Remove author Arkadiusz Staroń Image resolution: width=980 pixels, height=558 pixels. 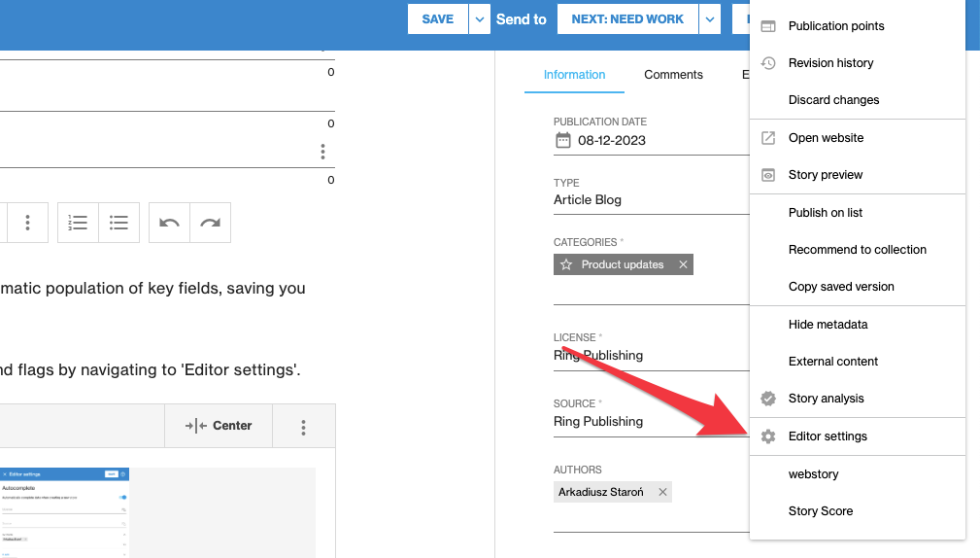coord(662,492)
